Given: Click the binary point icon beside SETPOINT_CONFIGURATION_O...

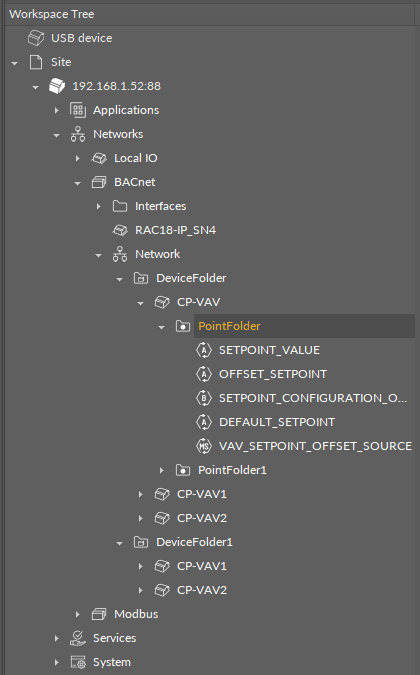Looking at the screenshot, I should coord(204,398).
